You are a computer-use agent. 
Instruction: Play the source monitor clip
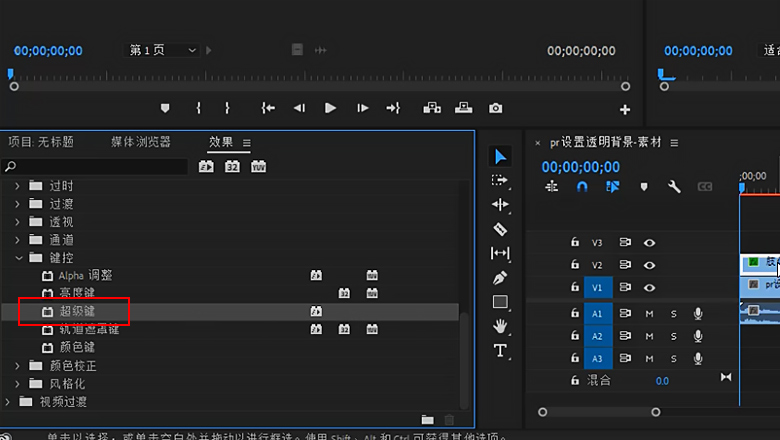pyautogui.click(x=330, y=108)
